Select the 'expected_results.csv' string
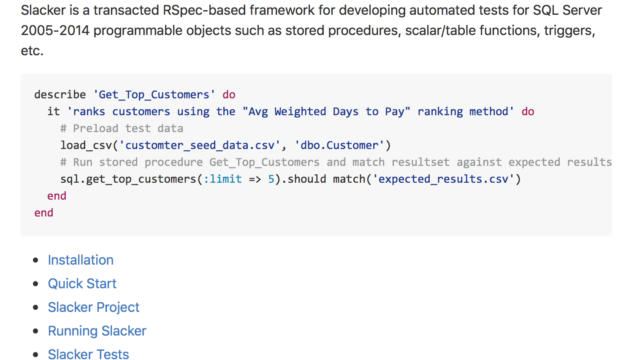This screenshot has height=360, width=640. click(444, 179)
